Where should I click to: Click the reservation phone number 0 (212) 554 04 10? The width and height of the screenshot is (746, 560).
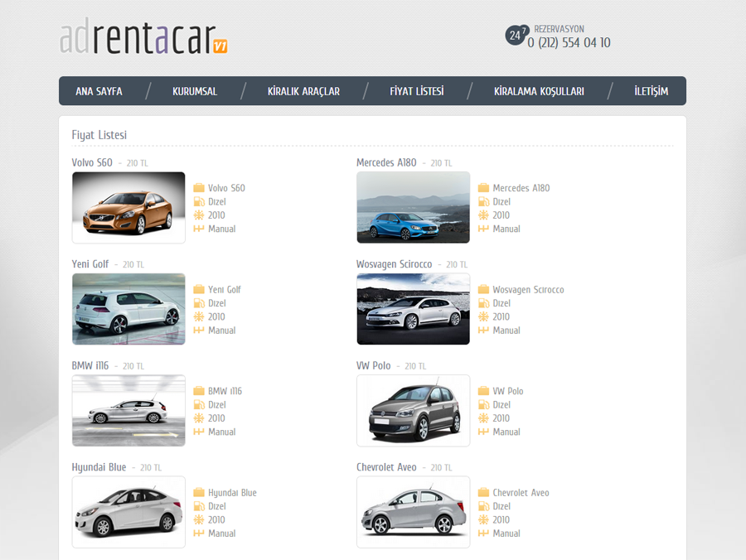tap(569, 43)
